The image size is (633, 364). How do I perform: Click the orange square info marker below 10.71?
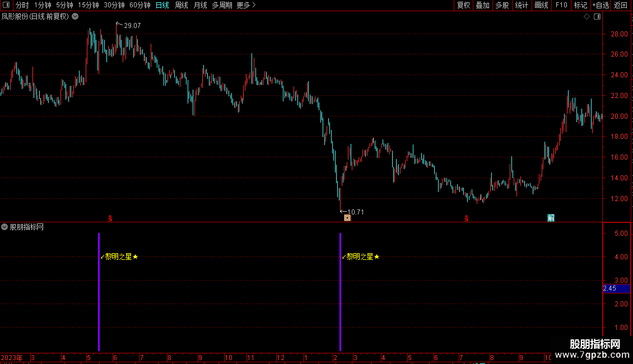(347, 218)
